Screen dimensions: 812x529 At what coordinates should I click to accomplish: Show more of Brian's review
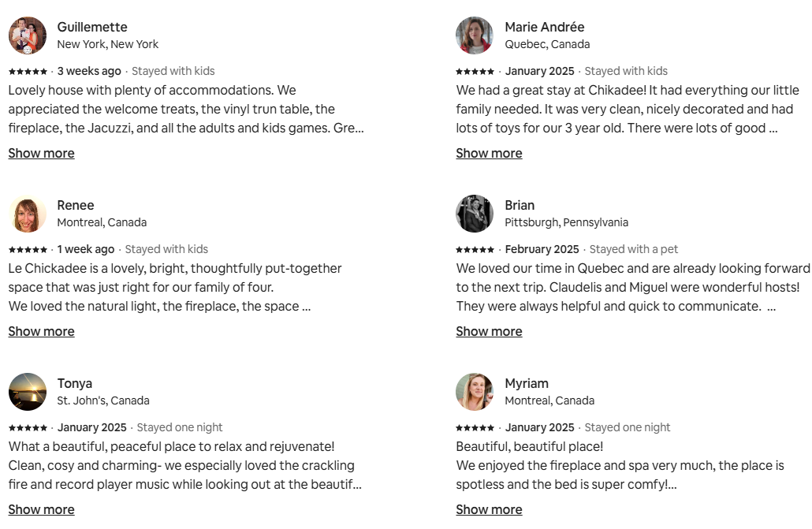point(489,332)
